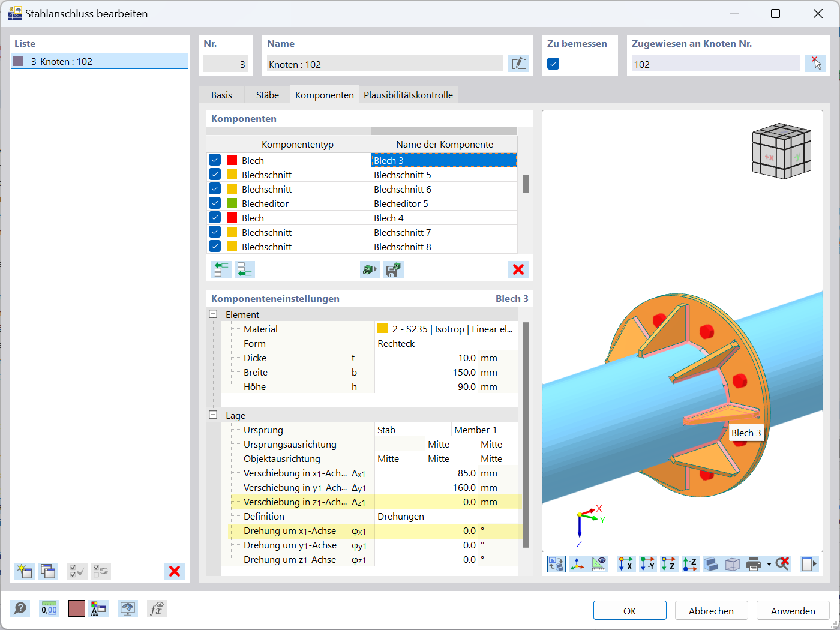The image size is (840, 630).
Task: Uncheck the Blech 3 component checkbox
Action: 215,160
